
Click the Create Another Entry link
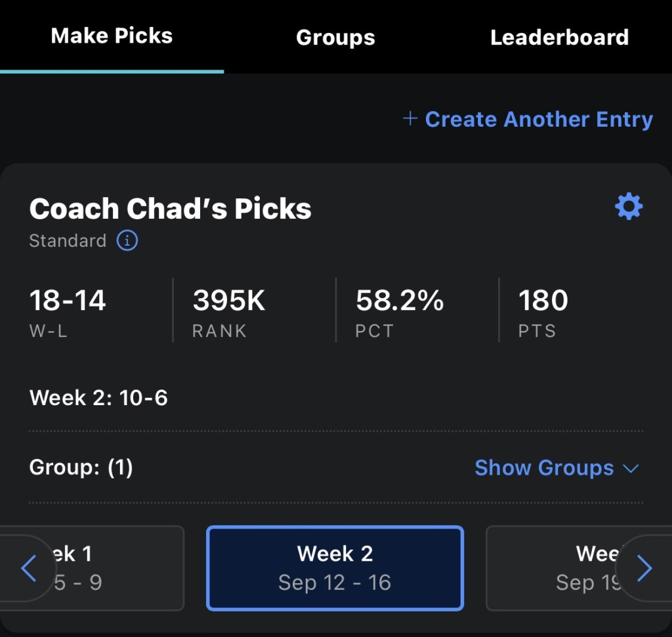click(539, 120)
